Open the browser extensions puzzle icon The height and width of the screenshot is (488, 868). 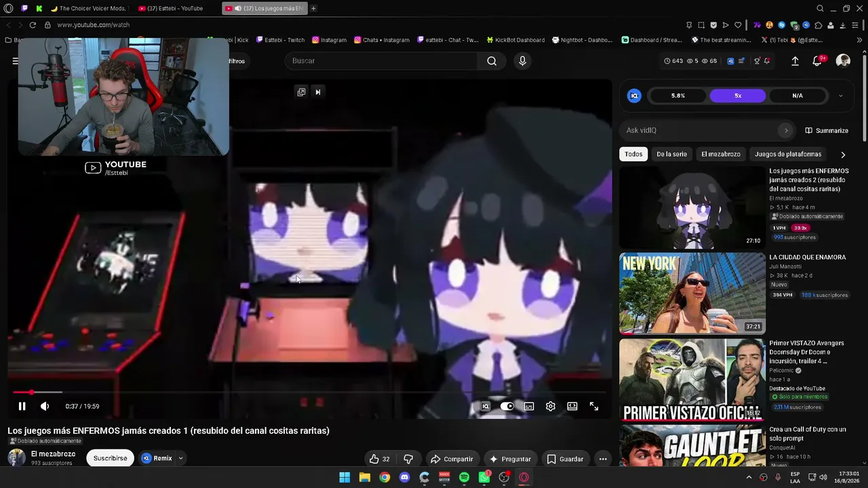tap(818, 25)
